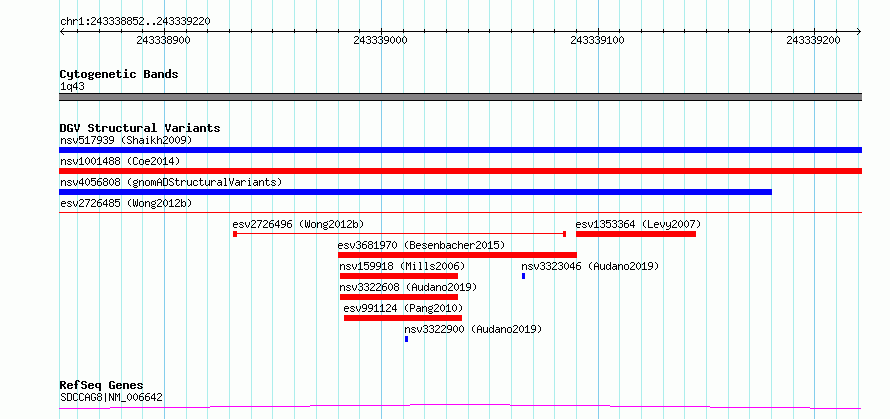Click the small blue nsv3322900 marker
This screenshot has height=419, width=890.
406,339
